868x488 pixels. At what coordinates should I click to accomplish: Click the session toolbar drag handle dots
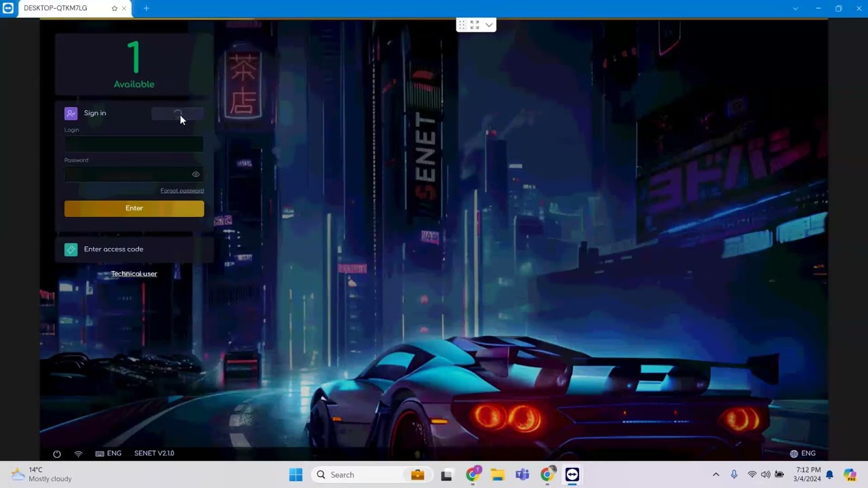click(462, 25)
